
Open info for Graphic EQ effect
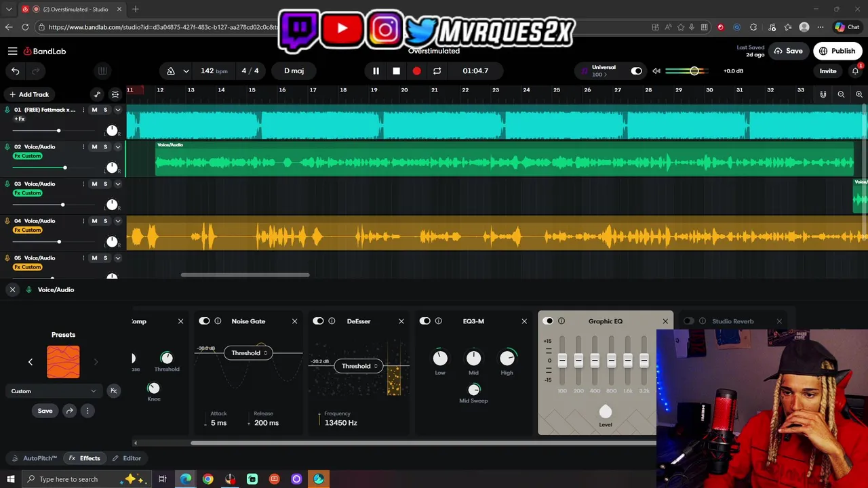561,321
